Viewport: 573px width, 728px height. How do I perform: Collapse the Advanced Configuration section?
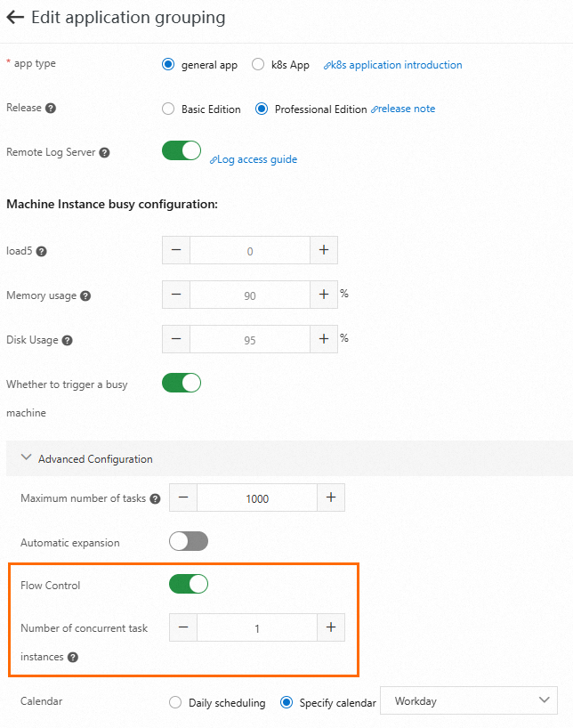[x=27, y=459]
